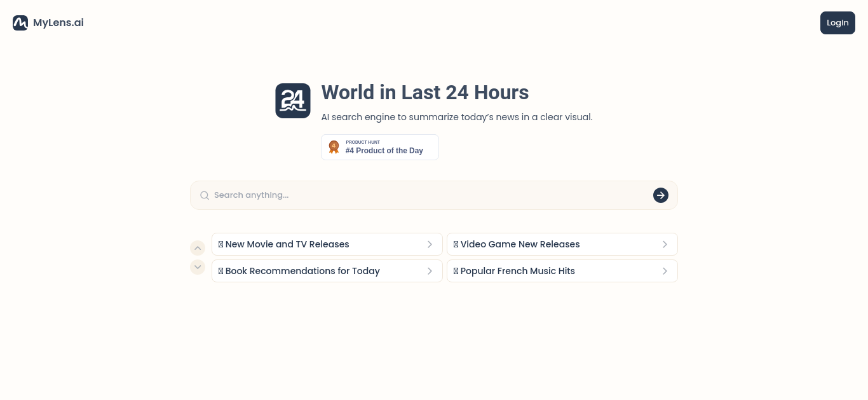Click the AI search engine tagline text

tap(457, 117)
